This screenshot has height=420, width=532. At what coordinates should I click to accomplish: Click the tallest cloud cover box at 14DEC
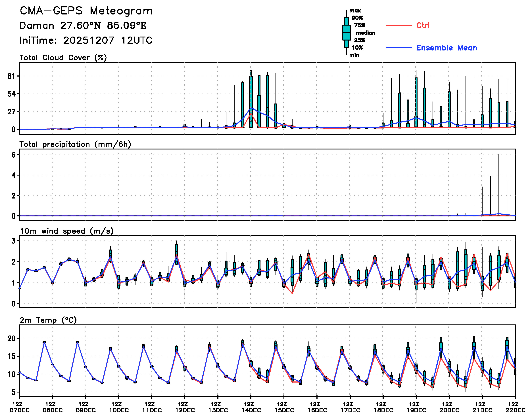pos(251,98)
